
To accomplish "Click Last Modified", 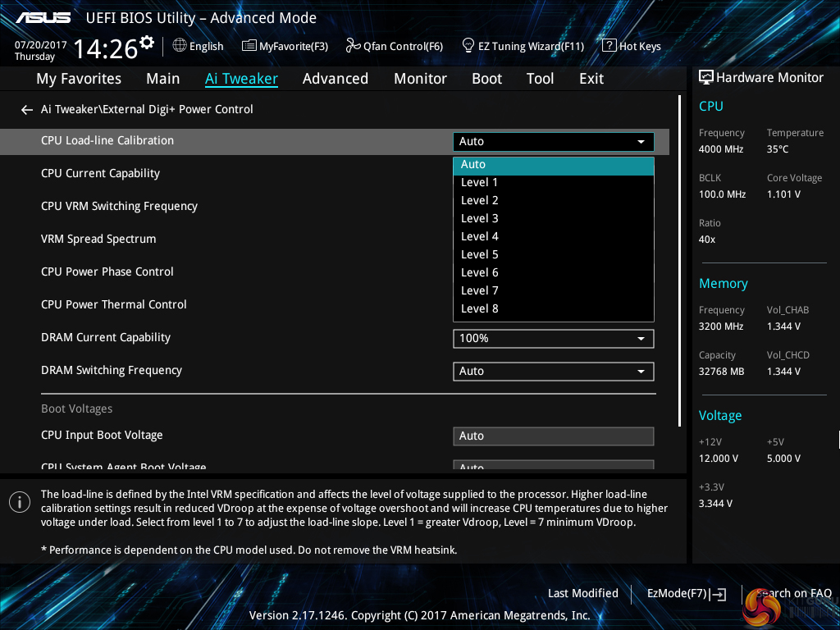I will 583,594.
